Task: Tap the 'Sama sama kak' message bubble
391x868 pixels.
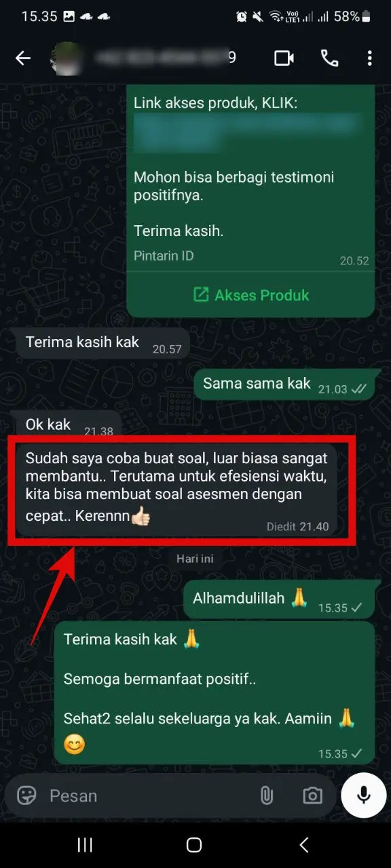Action: [284, 384]
